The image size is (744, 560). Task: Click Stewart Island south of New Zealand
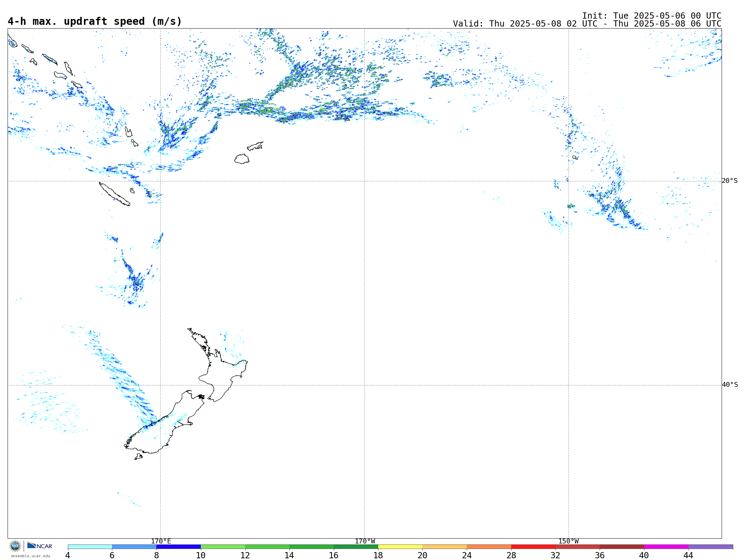[138, 457]
